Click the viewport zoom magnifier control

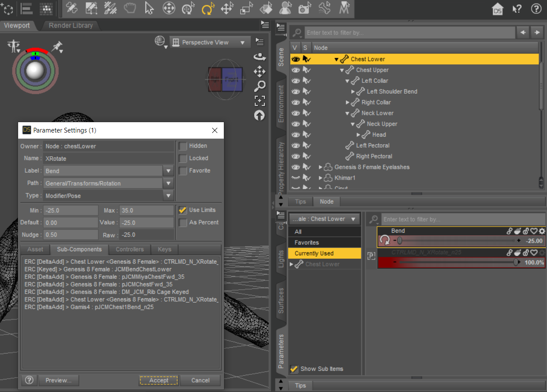tap(259, 86)
